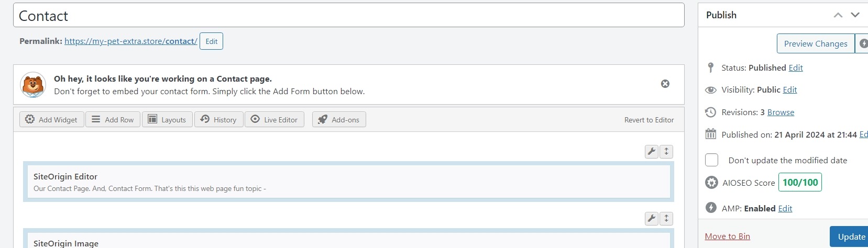Open the Add Widget option

(52, 120)
